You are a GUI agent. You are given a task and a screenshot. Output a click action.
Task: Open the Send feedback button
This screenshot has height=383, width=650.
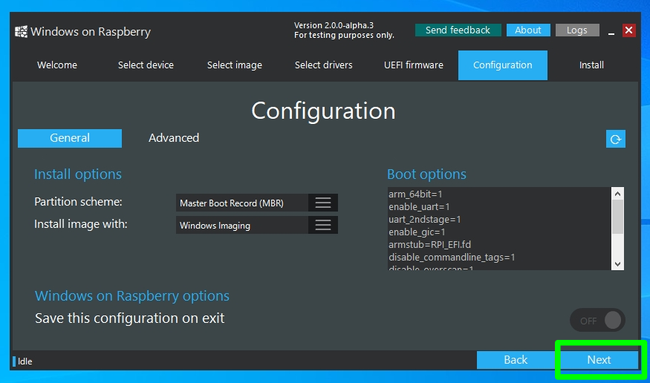[458, 30]
